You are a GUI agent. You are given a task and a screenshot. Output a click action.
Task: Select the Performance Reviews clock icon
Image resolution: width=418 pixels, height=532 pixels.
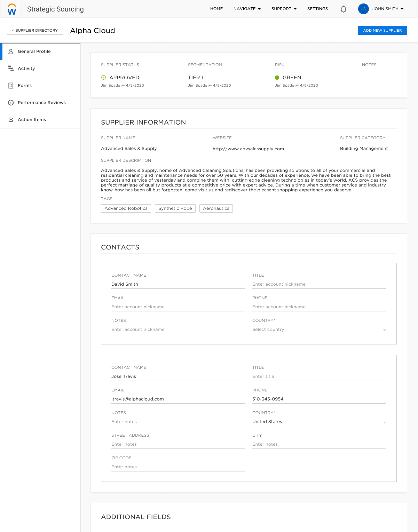11,102
